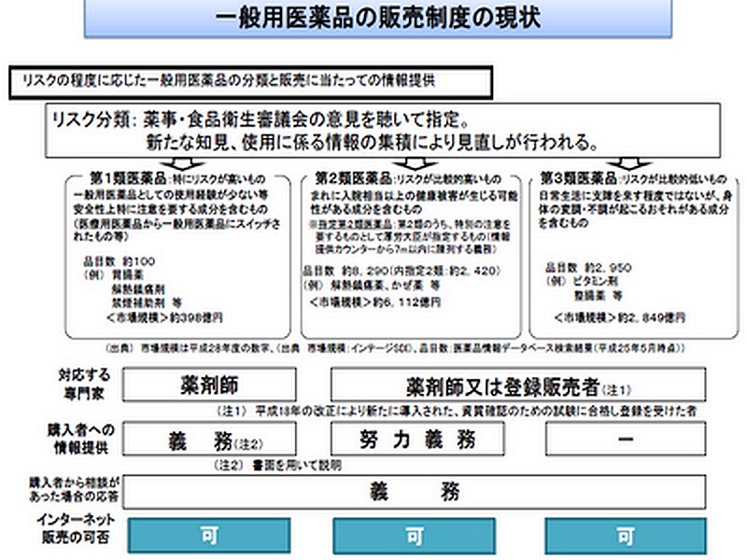Click the (注1) footnote text about 平成18年の改正
The height and width of the screenshot is (560, 747).
point(458,410)
